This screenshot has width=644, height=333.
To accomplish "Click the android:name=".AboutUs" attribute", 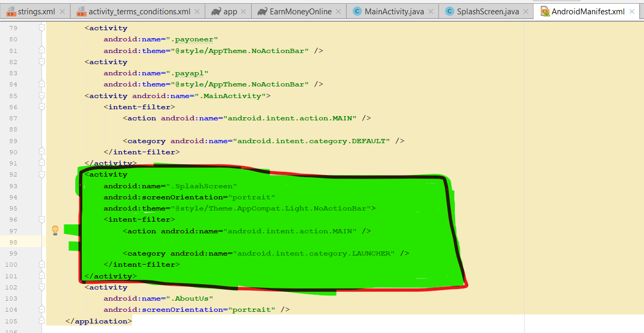I will coord(158,299).
